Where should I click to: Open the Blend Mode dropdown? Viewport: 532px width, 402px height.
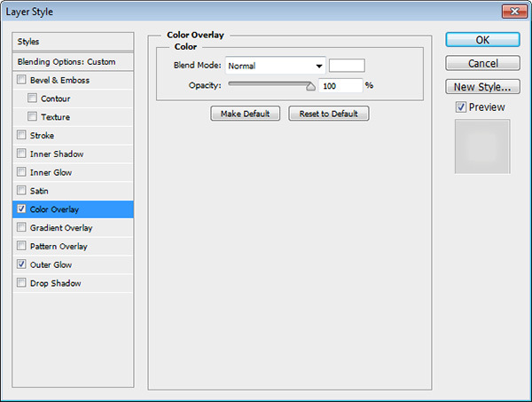(x=276, y=66)
